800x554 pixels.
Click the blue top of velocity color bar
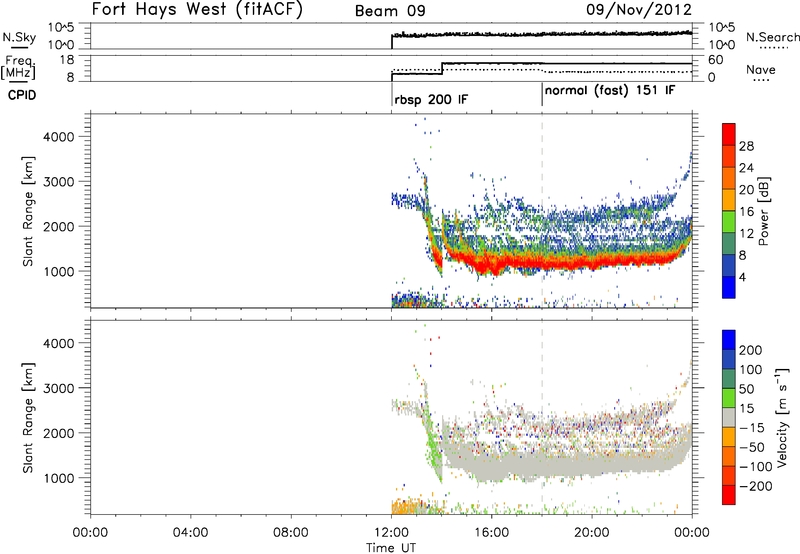click(729, 340)
